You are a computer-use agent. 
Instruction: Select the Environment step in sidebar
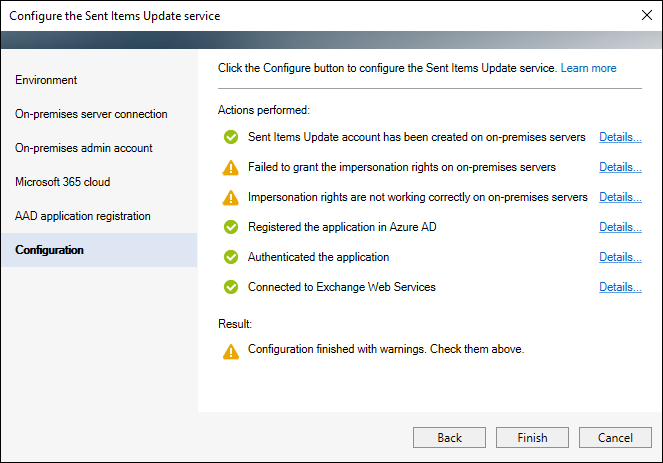46,80
